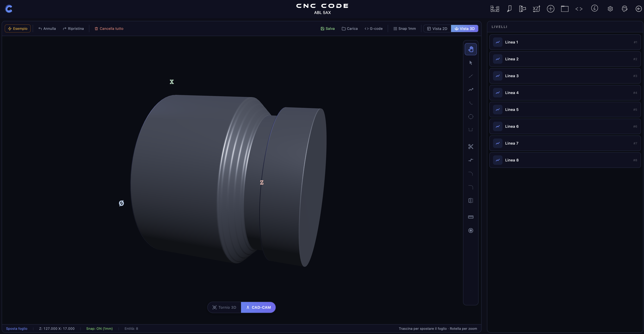The height and width of the screenshot is (334, 644).
Task: Select Linea 6 layer row
Action: (x=565, y=127)
